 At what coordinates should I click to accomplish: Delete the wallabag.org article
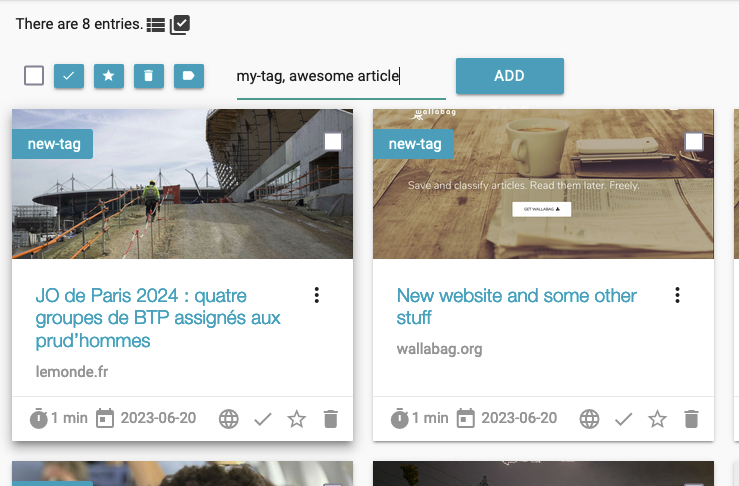point(691,419)
